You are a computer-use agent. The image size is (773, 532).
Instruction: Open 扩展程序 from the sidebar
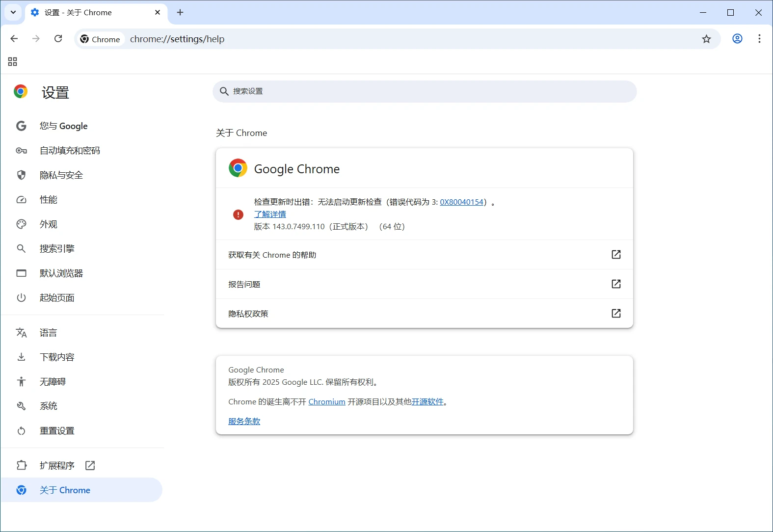click(x=57, y=465)
